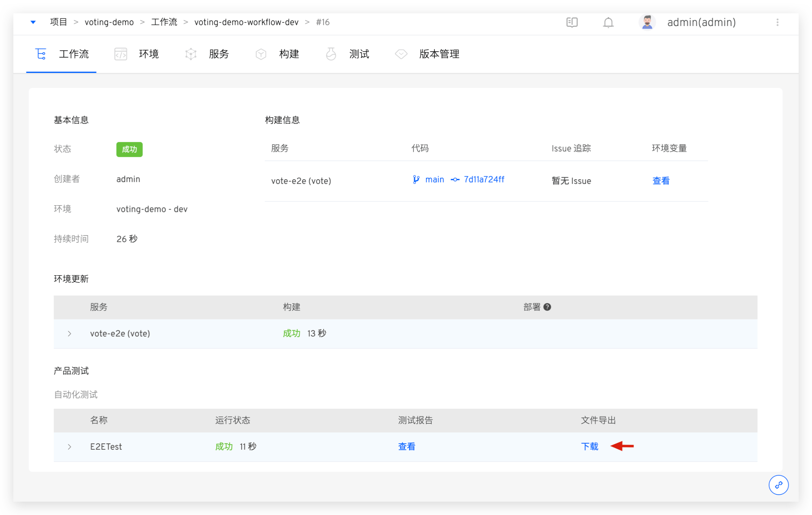Open the documentation book icon
This screenshot has height=515, width=812.
(572, 23)
